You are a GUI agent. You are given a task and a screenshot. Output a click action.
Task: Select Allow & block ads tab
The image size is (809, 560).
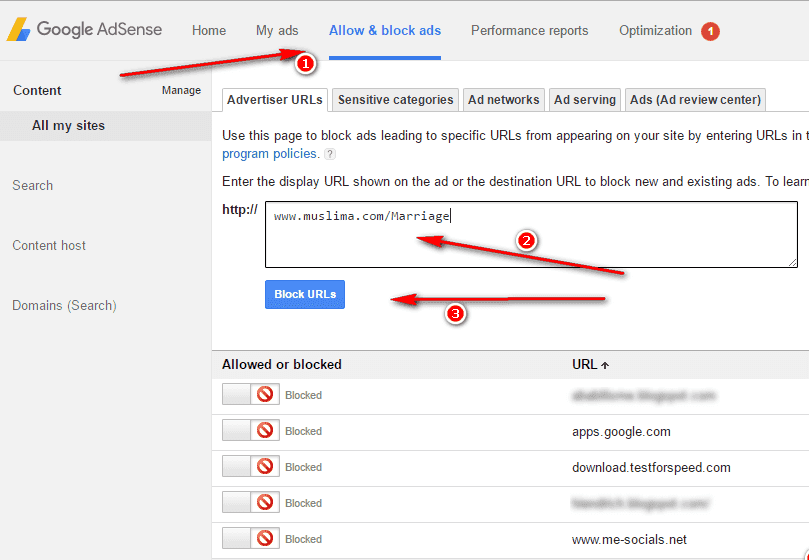(385, 30)
